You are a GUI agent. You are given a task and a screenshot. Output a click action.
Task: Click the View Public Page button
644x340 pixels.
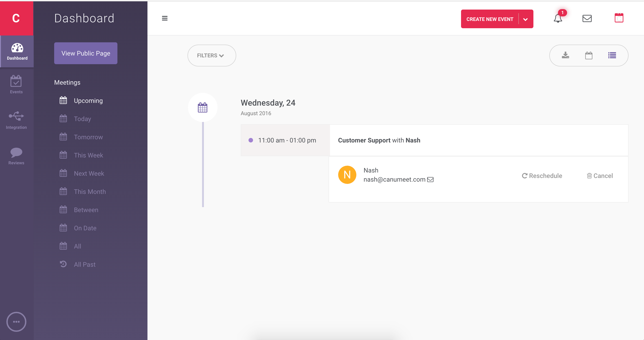tap(86, 53)
